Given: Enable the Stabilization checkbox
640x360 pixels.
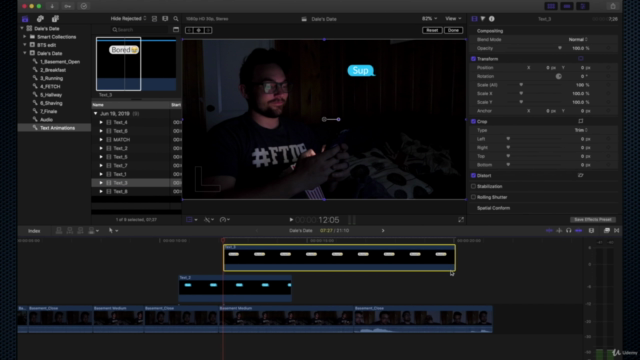Looking at the screenshot, I should 473,186.
